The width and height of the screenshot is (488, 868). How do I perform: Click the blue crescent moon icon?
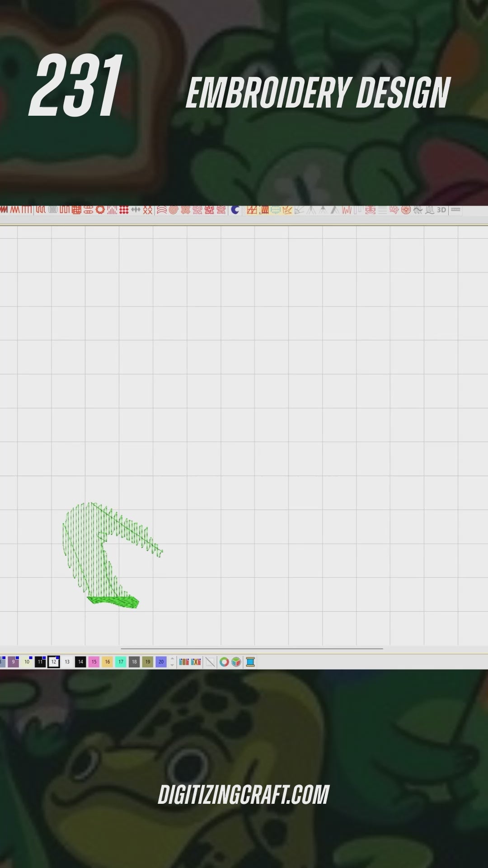(235, 210)
